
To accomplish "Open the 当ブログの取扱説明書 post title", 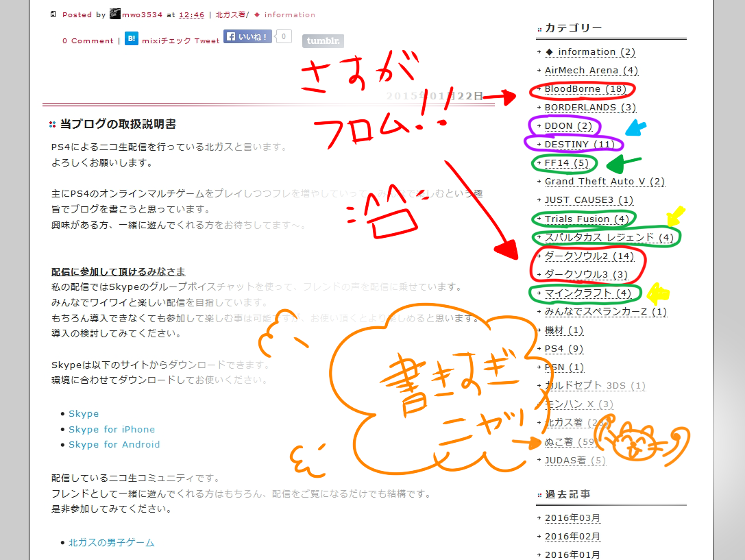I will (119, 124).
